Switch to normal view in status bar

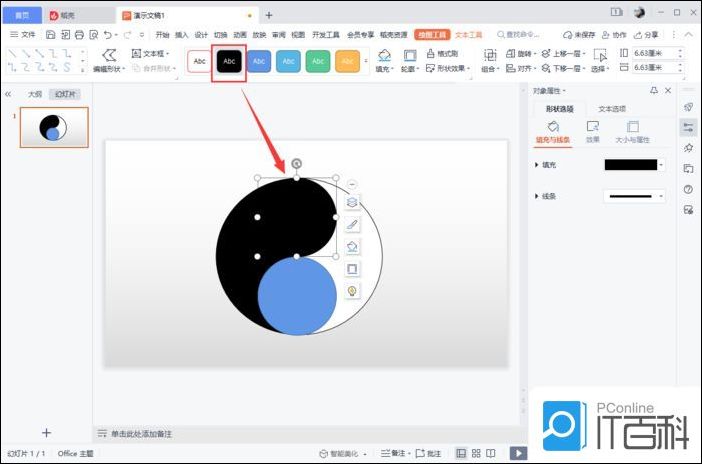click(x=461, y=453)
